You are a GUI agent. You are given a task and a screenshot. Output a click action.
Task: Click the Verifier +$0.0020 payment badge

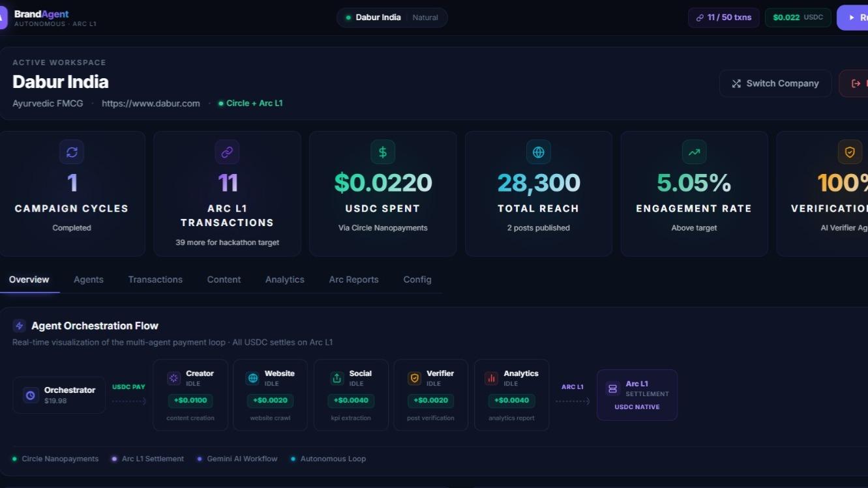(430, 400)
